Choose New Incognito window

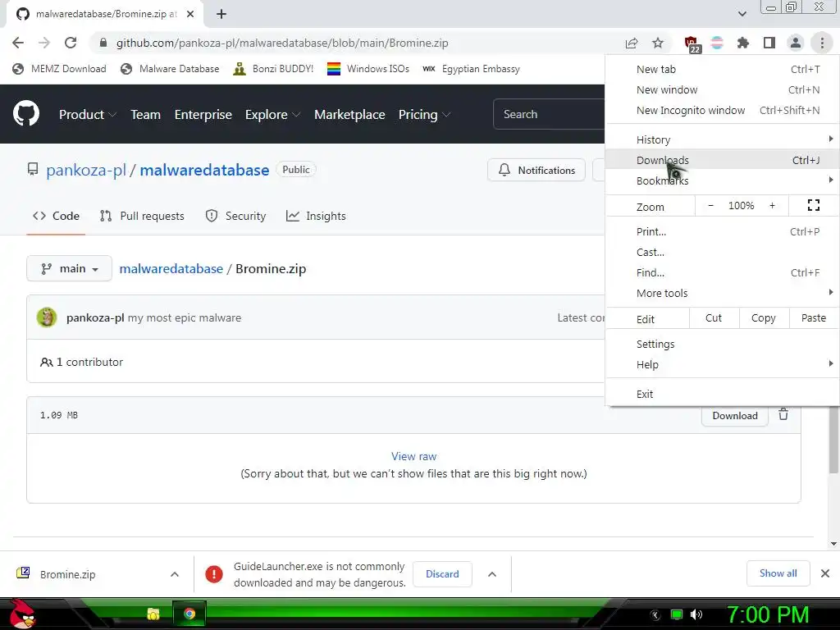coord(722,110)
